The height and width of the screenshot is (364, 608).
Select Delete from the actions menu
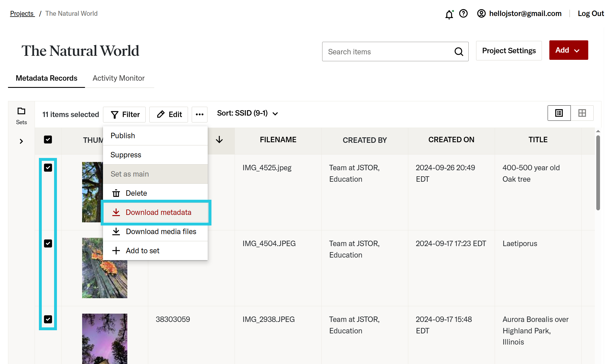(x=155, y=193)
